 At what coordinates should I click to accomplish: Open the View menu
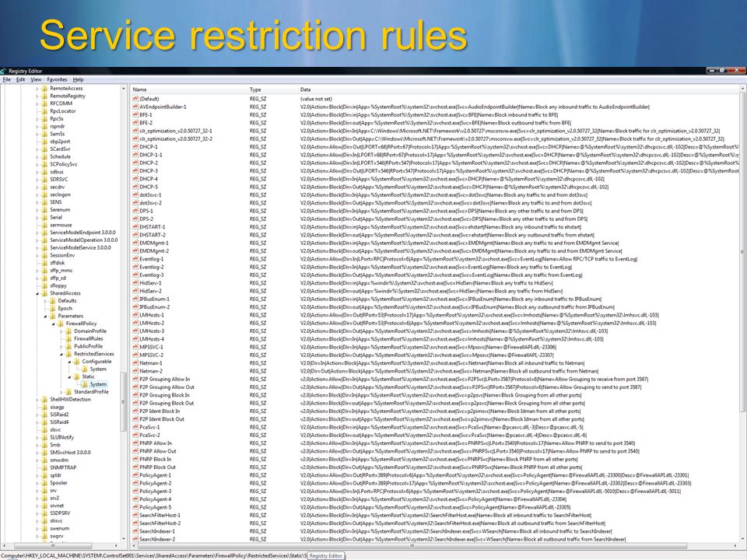pyautogui.click(x=36, y=79)
